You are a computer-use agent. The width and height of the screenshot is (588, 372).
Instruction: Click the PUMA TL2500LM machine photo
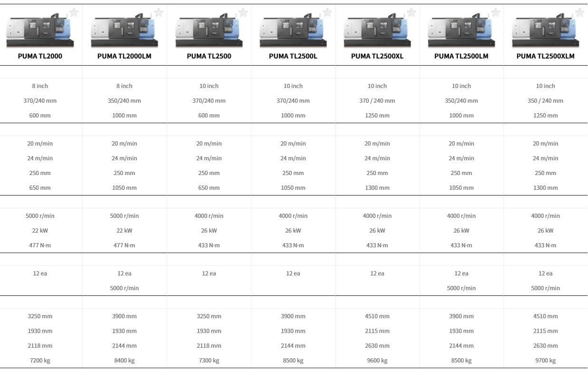462,31
